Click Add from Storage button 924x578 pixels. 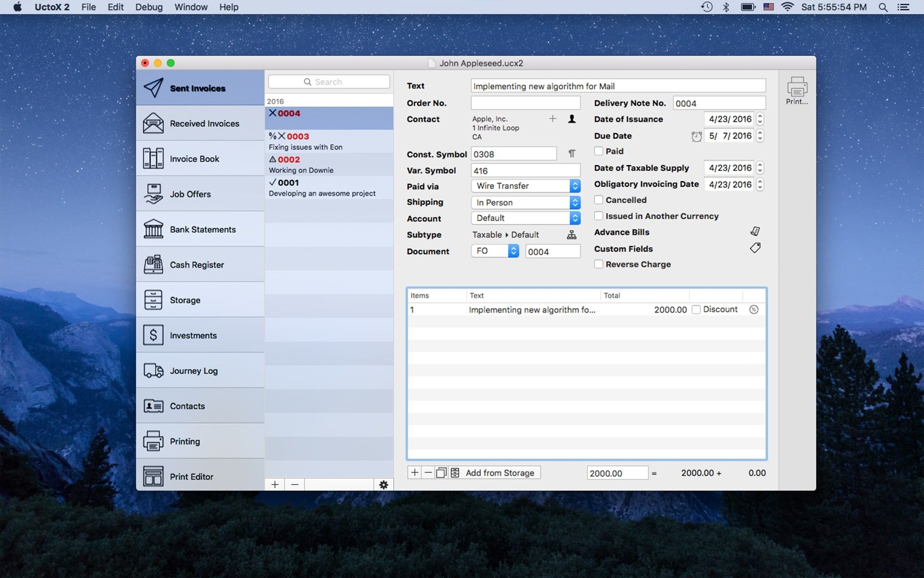click(500, 473)
